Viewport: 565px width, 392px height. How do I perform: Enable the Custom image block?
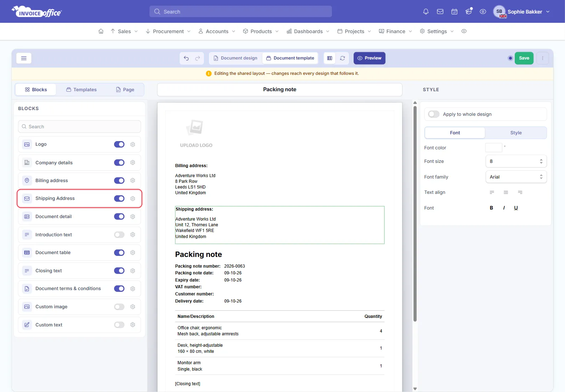[119, 307]
